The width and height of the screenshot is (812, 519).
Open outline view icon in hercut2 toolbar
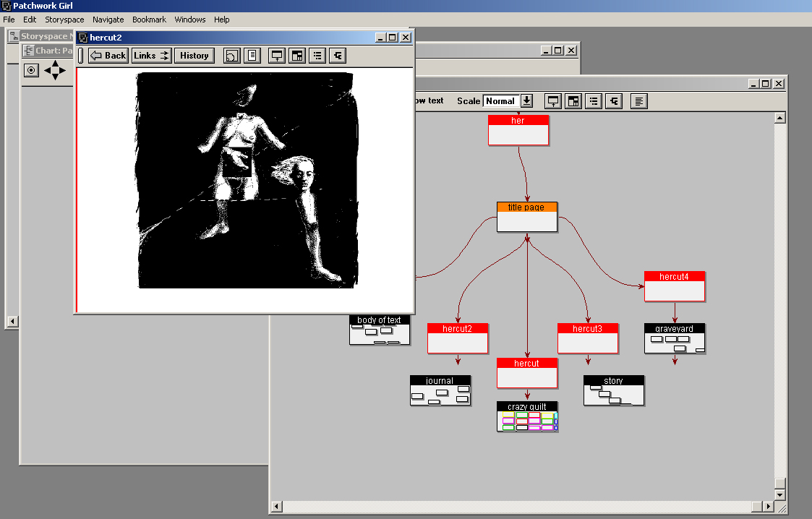tap(317, 56)
